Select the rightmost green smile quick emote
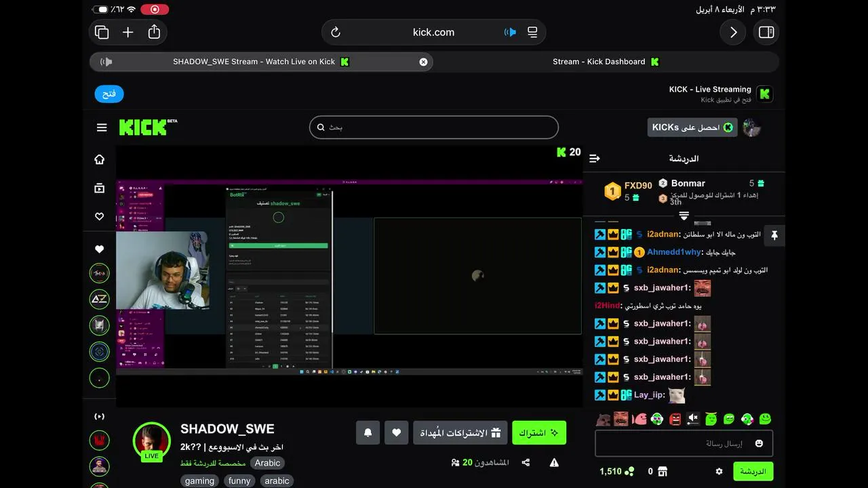Screen dimensions: 868x488 765,419
